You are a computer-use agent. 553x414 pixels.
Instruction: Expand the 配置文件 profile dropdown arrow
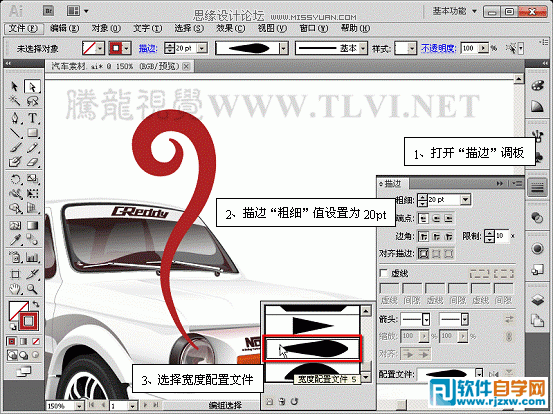tap(479, 373)
